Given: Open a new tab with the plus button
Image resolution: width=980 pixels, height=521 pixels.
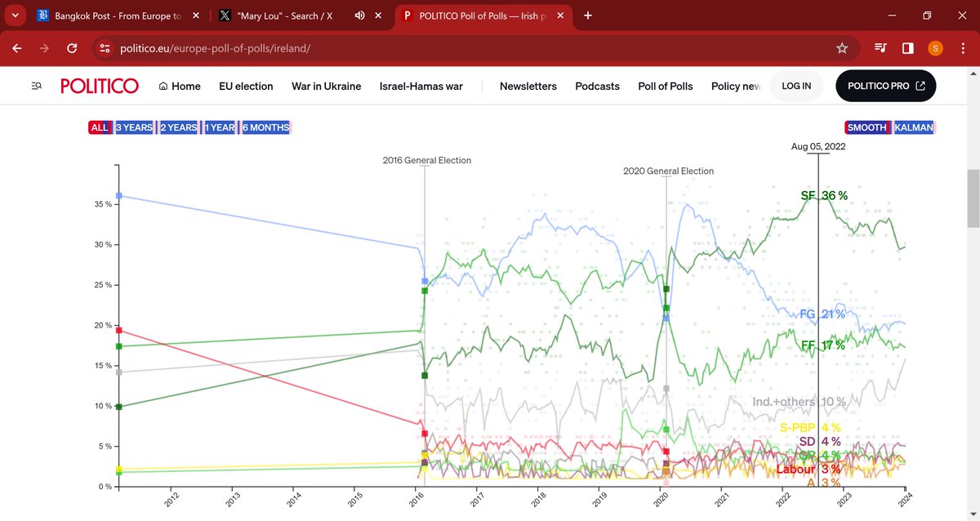Looking at the screenshot, I should tap(588, 16).
